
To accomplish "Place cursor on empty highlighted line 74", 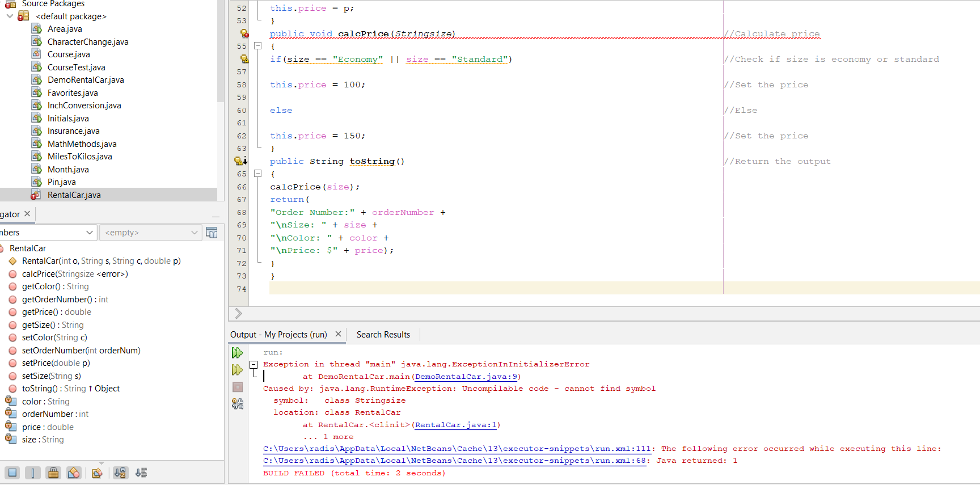I will coord(624,288).
